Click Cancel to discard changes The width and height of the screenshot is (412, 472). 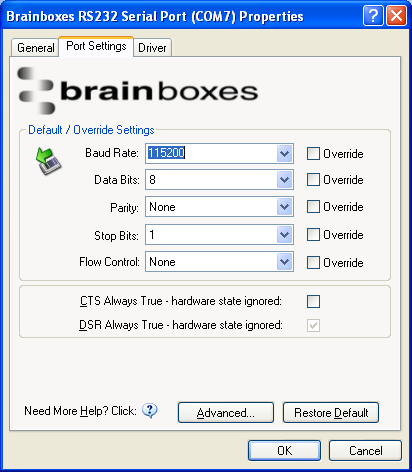point(365,451)
